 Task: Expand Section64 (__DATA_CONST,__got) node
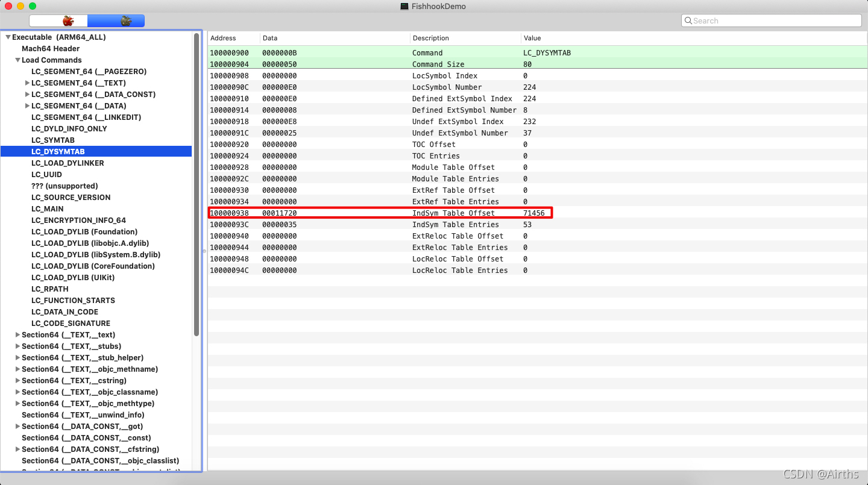pyautogui.click(x=17, y=427)
